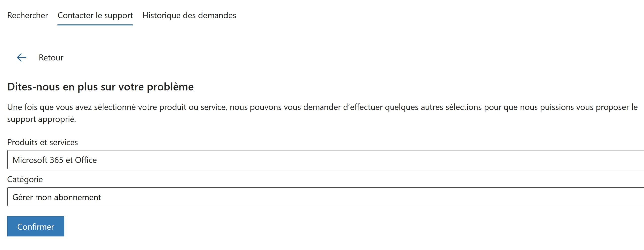Click the Catégorie field label
Image resolution: width=644 pixels, height=250 pixels.
[25, 179]
